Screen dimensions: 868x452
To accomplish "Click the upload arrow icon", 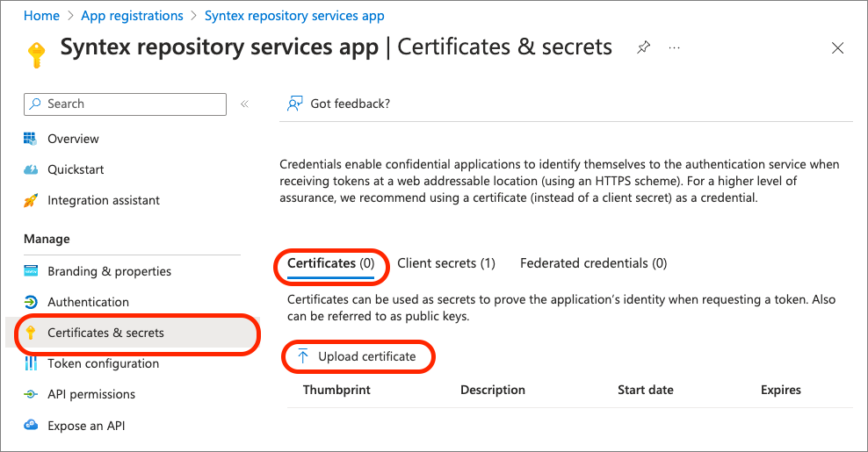I will 303,356.
